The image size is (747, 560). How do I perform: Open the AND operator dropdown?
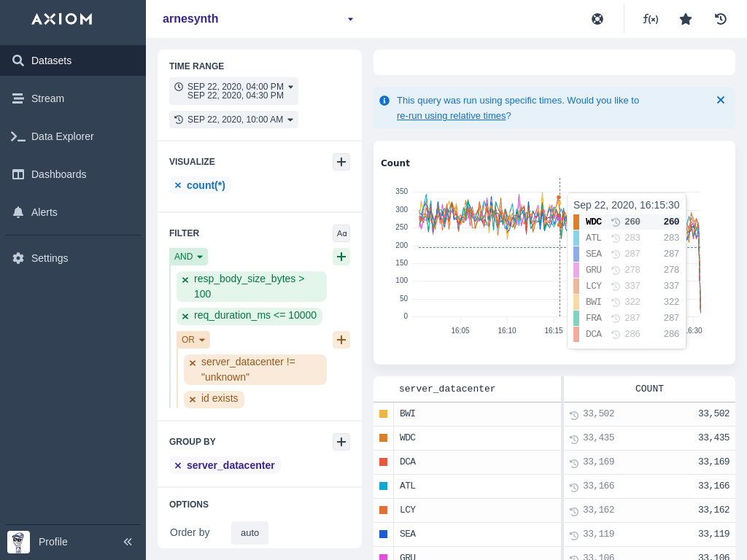coord(189,257)
